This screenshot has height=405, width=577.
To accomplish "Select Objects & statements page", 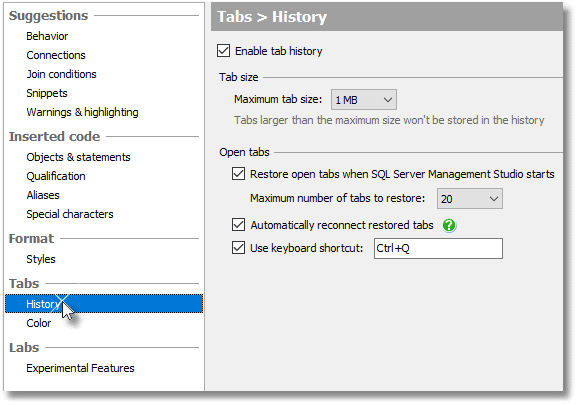I will (x=78, y=157).
